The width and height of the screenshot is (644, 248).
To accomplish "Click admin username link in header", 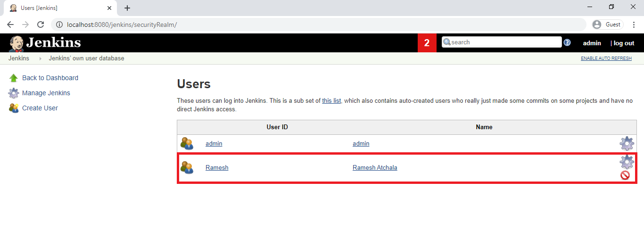I will pyautogui.click(x=592, y=43).
